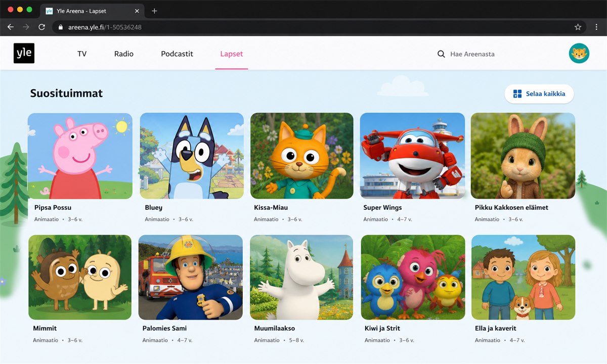Open the Mimmit thumbnail
The width and height of the screenshot is (607, 364).
80,277
